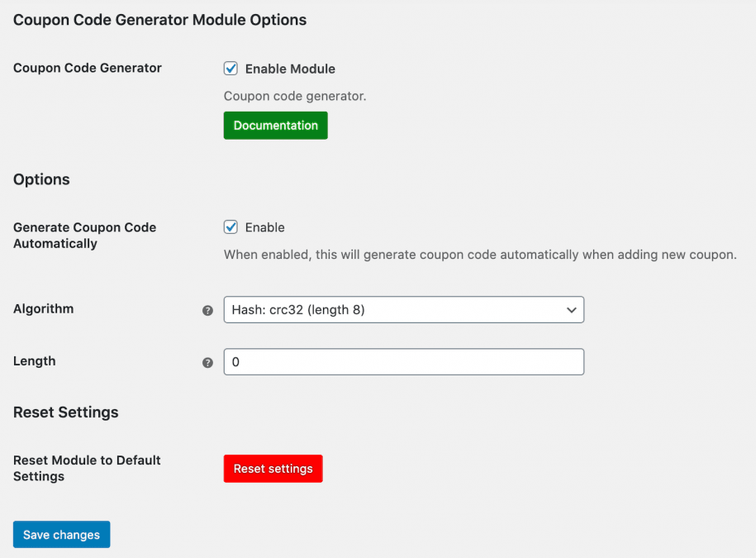Click Reset settings to restore defaults

click(273, 469)
